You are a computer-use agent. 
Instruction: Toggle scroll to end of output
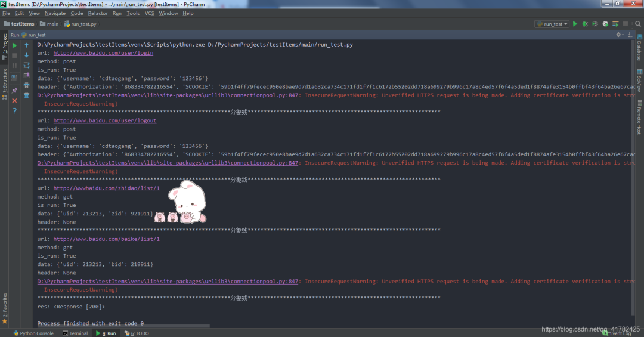click(x=27, y=76)
